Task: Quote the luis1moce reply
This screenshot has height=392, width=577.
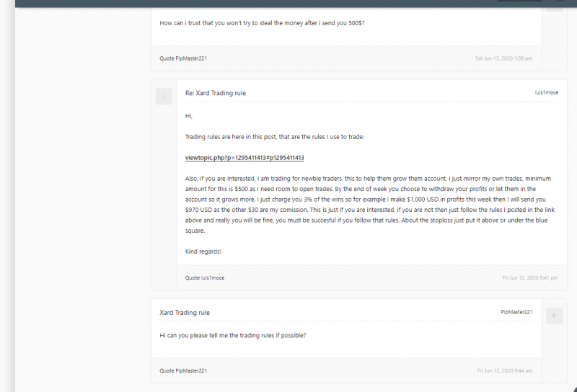Action: tap(204, 277)
